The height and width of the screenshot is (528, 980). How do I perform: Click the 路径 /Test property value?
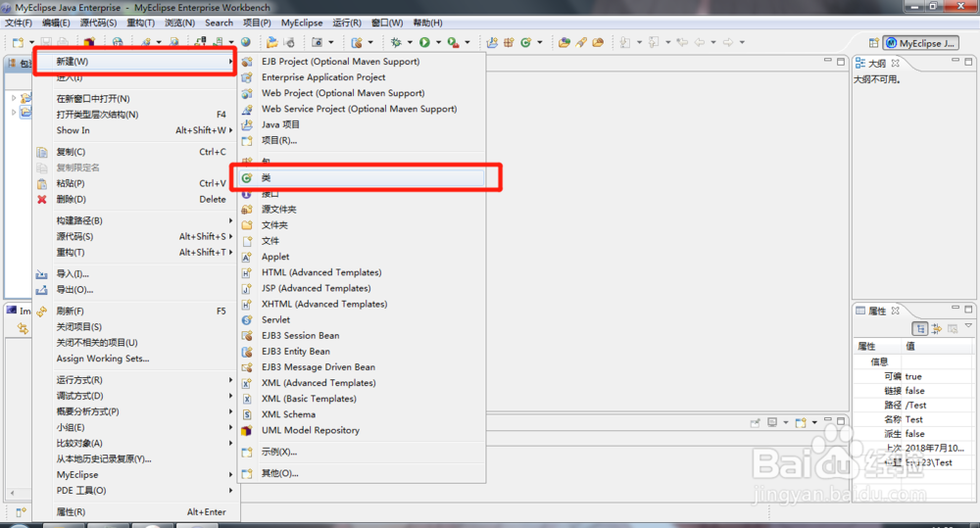pyautogui.click(x=916, y=405)
